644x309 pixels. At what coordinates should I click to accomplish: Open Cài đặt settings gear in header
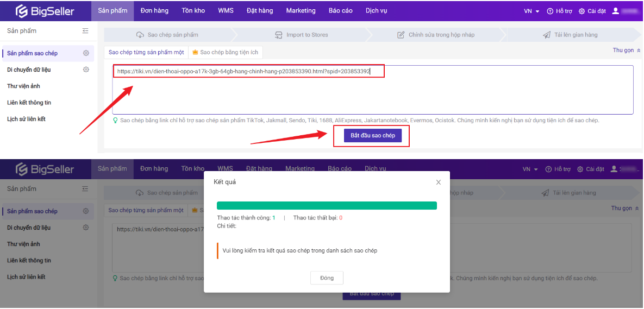click(582, 11)
